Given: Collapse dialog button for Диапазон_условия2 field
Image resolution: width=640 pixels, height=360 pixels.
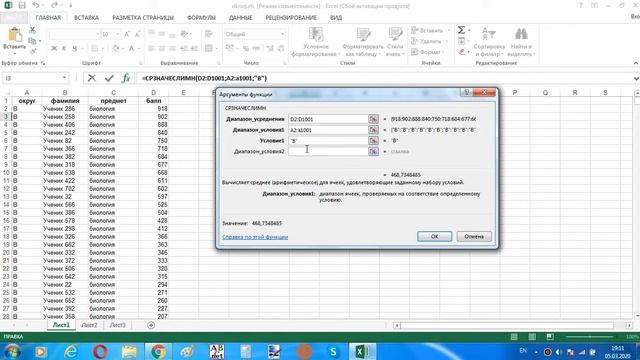Looking at the screenshot, I should (x=373, y=151).
